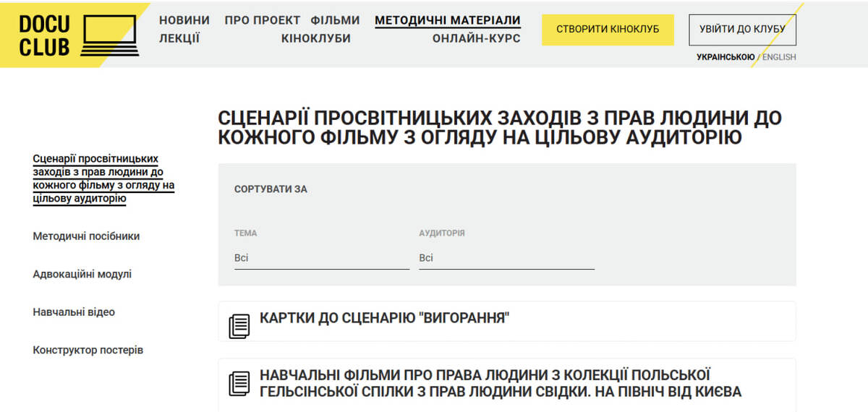Click the page heading Сценарії просвітницьких заходів
Image resolution: width=868 pixels, height=412 pixels.
tap(500, 127)
